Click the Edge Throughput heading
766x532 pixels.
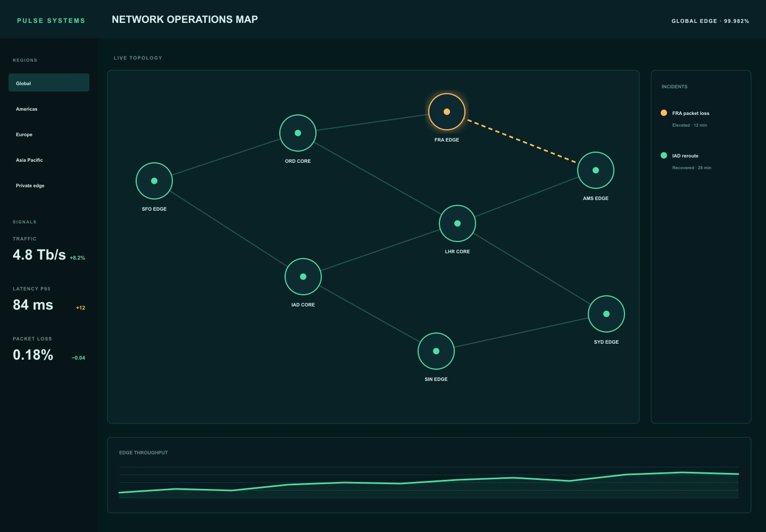144,453
